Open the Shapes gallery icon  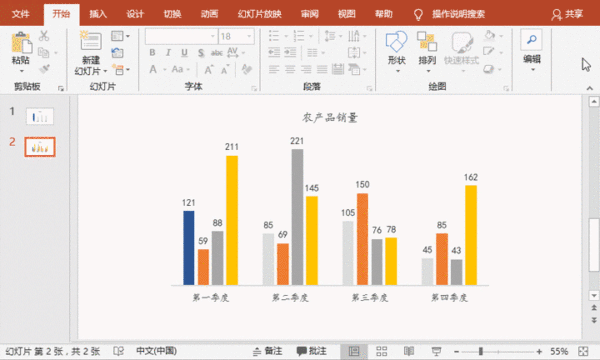pyautogui.click(x=396, y=42)
